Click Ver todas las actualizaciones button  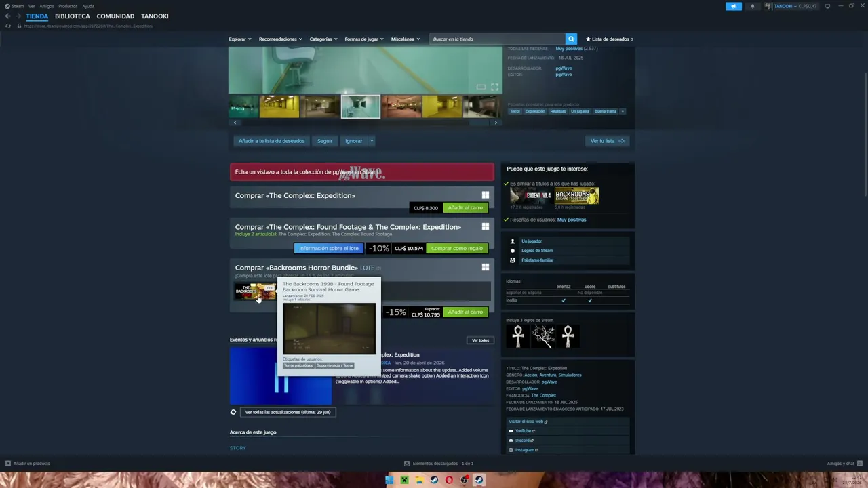(288, 412)
